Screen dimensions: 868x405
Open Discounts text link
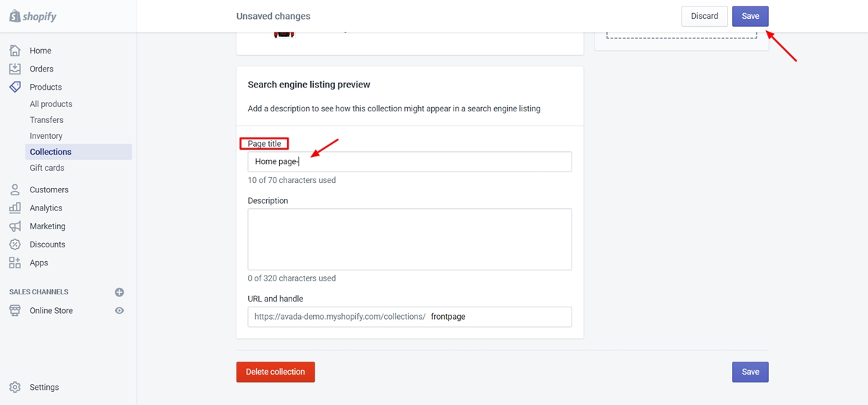tap(47, 244)
